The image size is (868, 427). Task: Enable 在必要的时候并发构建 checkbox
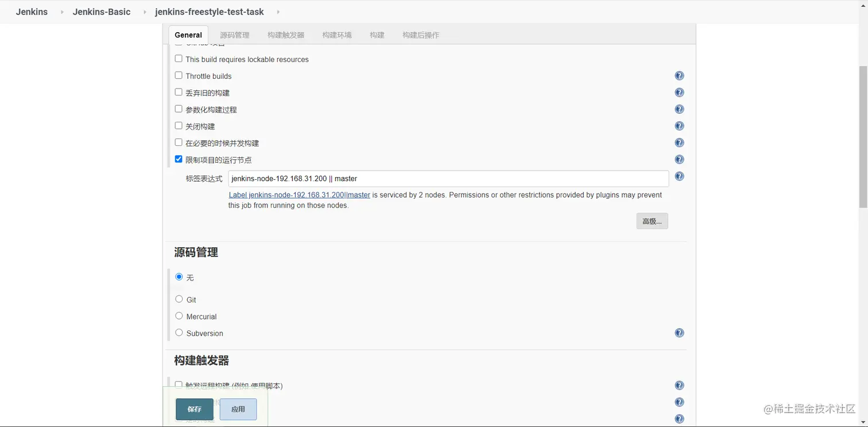pos(179,142)
